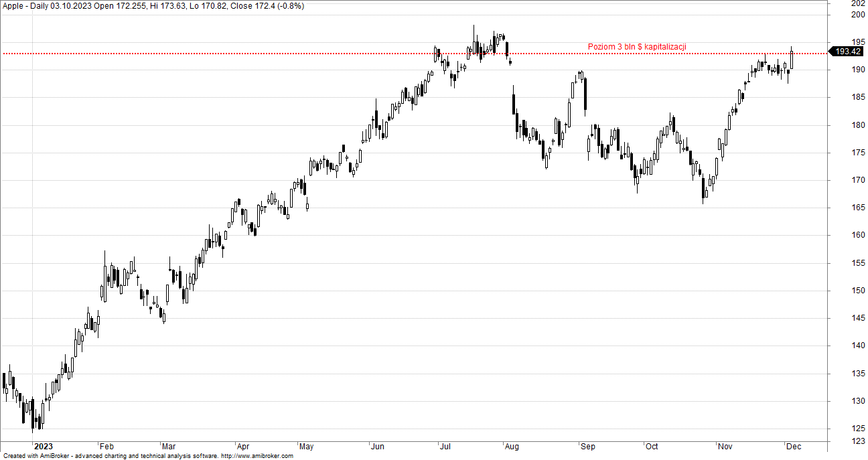
Task: Click the Dec month label
Action: [x=794, y=447]
